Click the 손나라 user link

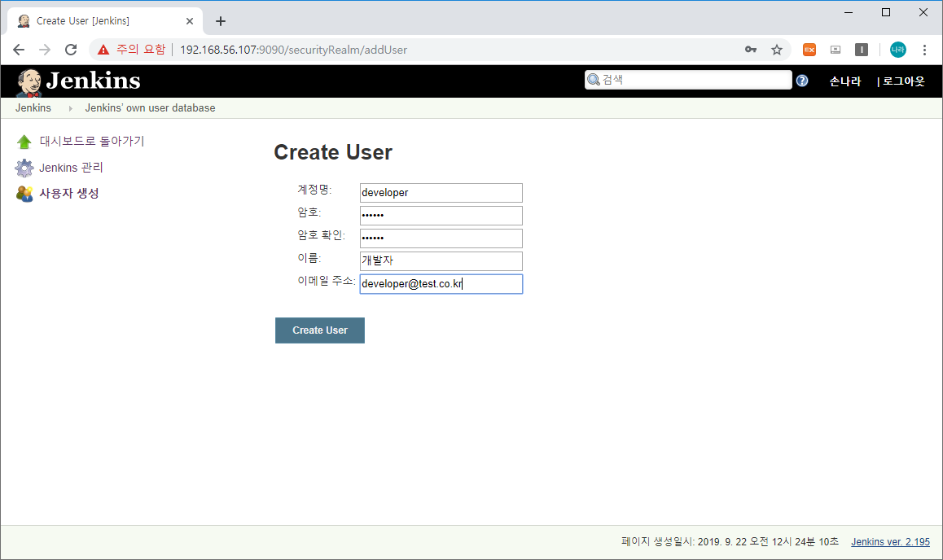click(845, 81)
